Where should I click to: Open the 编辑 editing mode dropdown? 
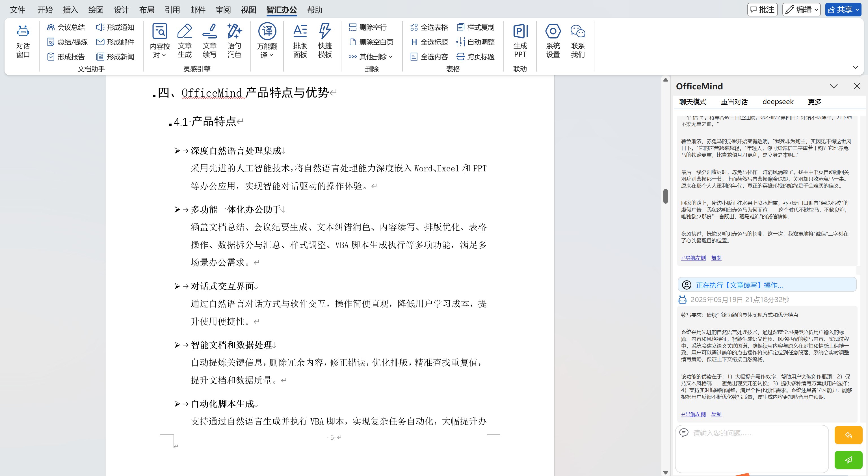801,9
